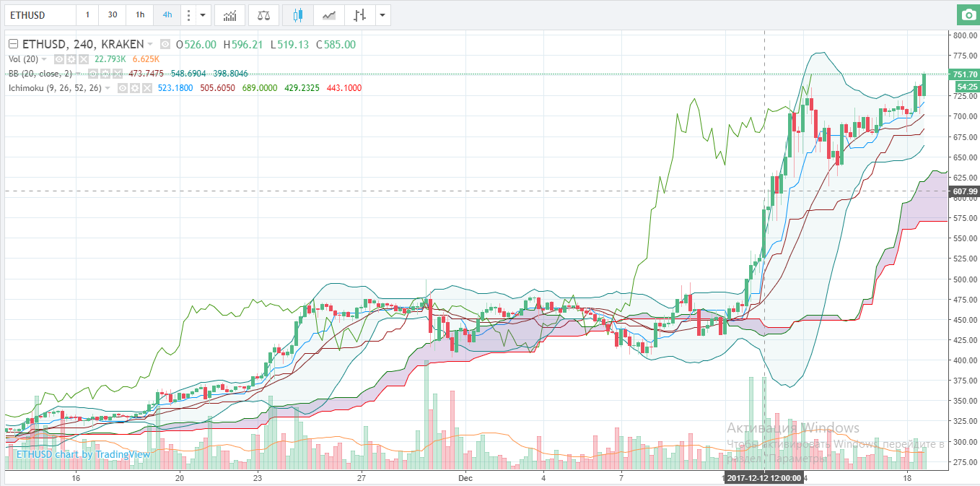Select the Candlestick chart style

point(297,14)
